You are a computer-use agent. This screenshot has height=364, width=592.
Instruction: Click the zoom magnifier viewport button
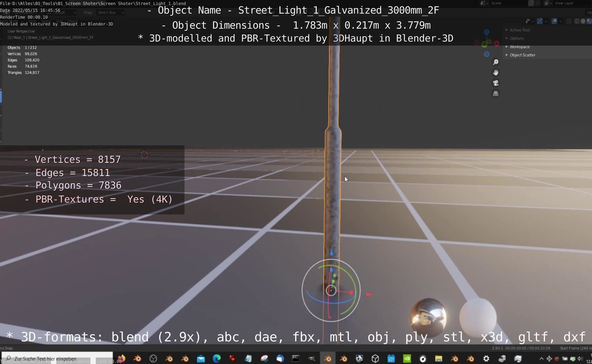point(495,62)
